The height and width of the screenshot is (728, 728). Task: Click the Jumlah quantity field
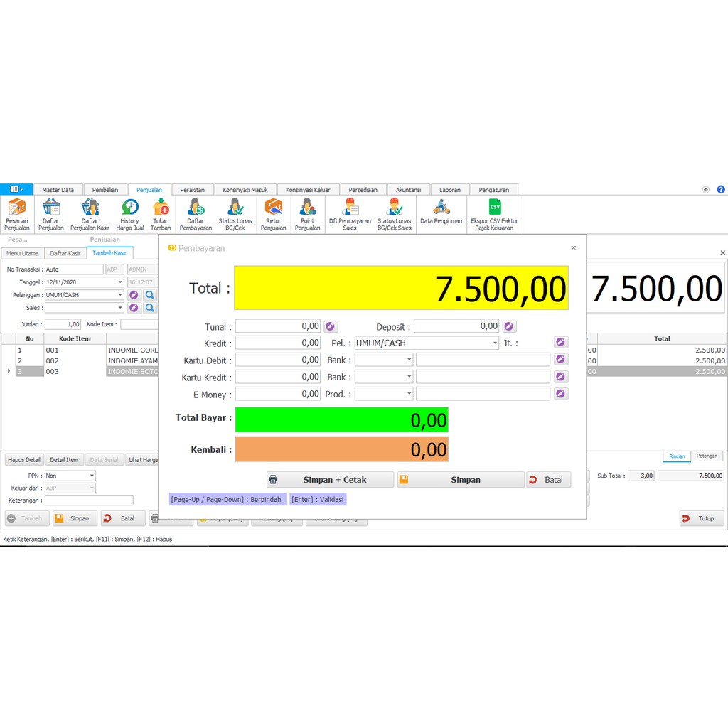click(63, 324)
